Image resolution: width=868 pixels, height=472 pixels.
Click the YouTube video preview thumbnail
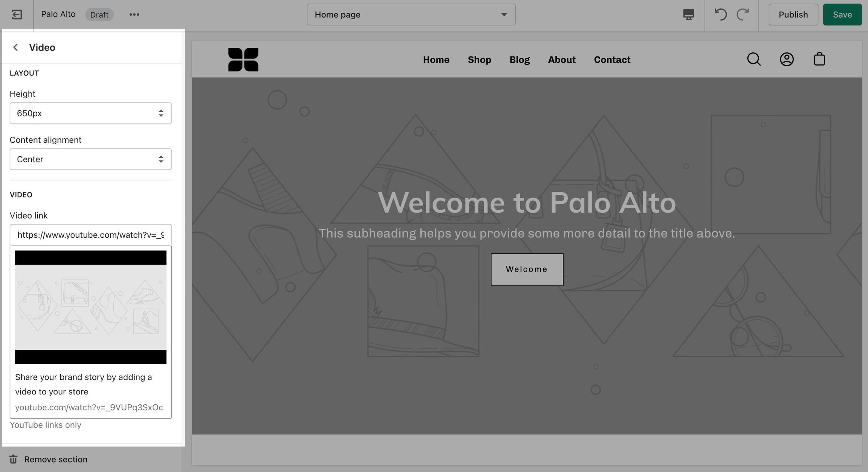coord(90,307)
